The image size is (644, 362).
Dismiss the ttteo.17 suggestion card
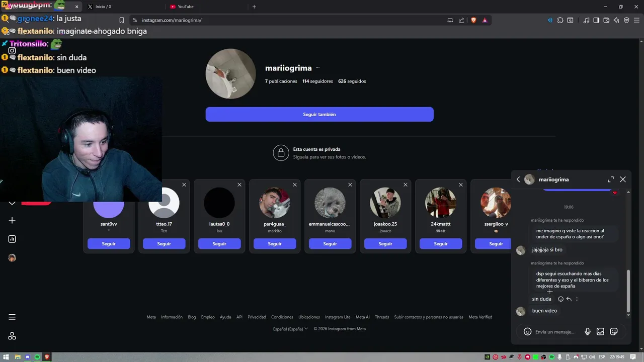184,185
